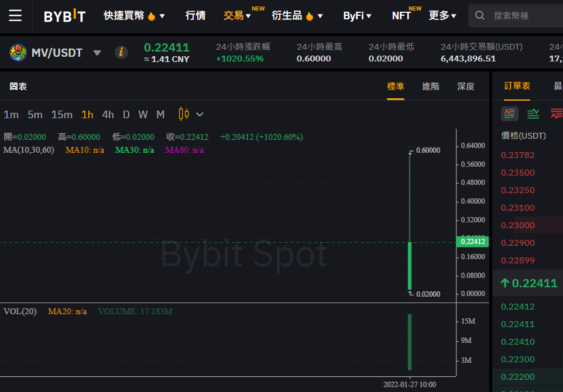Viewport: 563px width, 392px height.
Task: Click 24小時最低 0.02000 value
Action: 386,59
